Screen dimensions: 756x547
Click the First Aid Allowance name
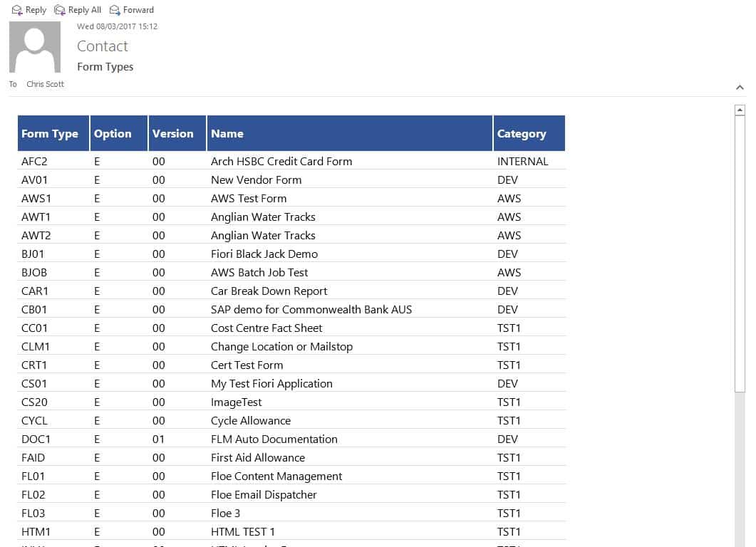click(258, 458)
